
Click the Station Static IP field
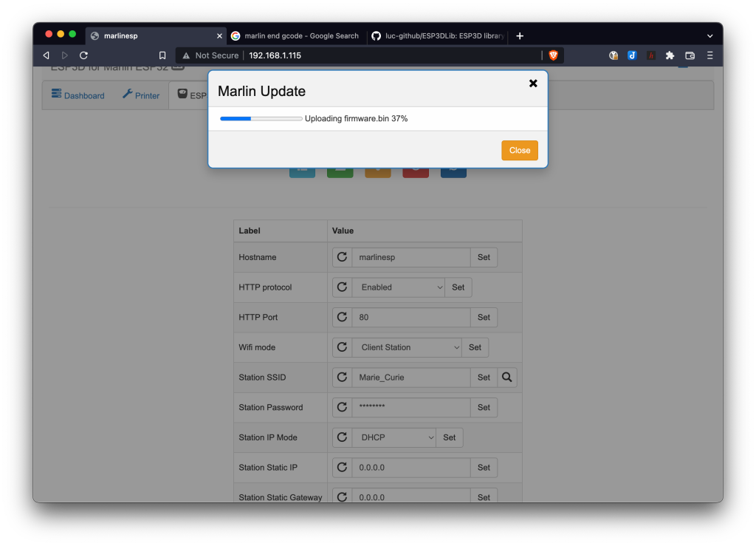(411, 468)
